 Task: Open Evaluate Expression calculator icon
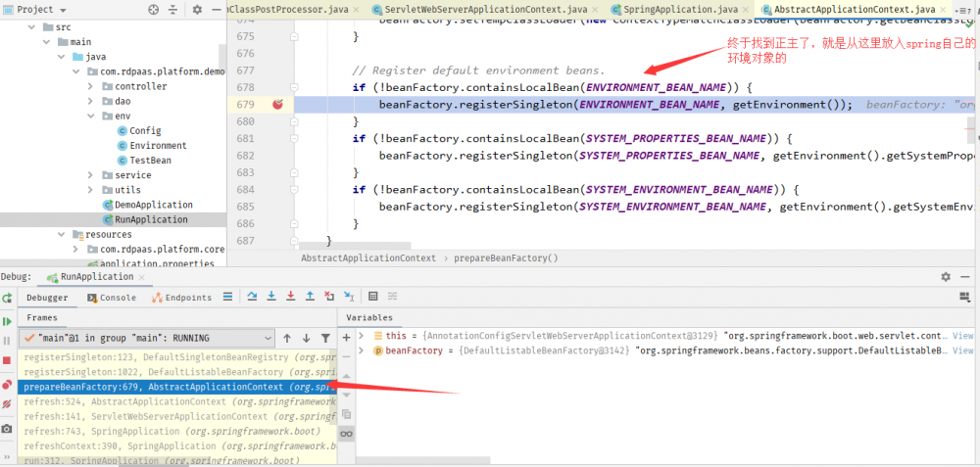pyautogui.click(x=373, y=296)
